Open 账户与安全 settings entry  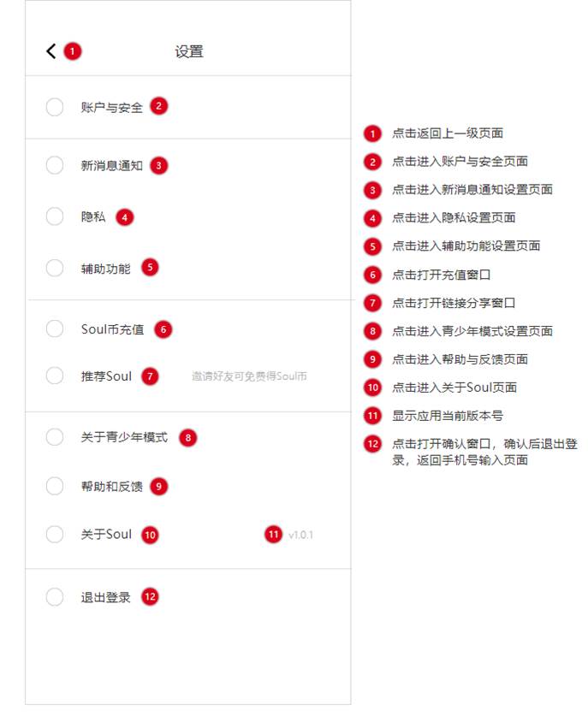112,107
